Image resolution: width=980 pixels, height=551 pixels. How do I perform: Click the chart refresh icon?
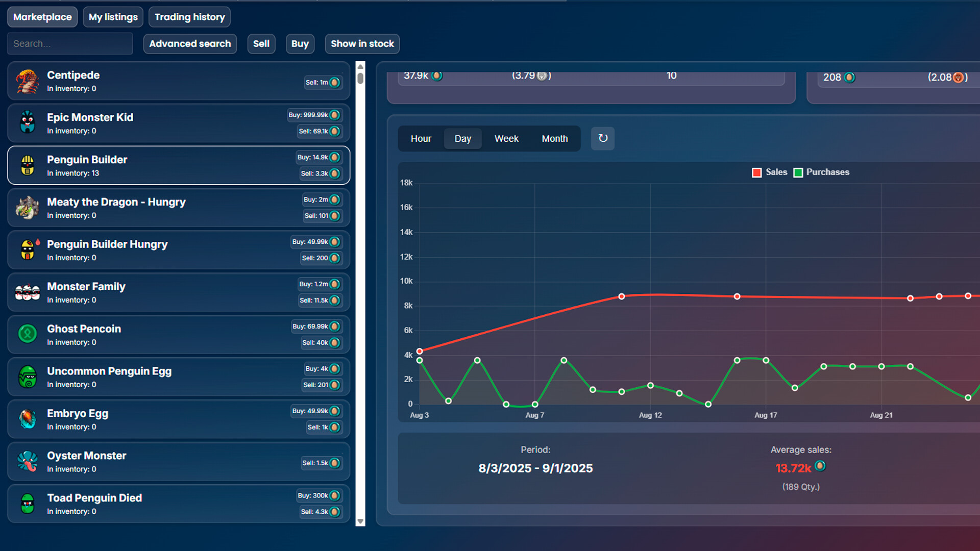tap(602, 138)
